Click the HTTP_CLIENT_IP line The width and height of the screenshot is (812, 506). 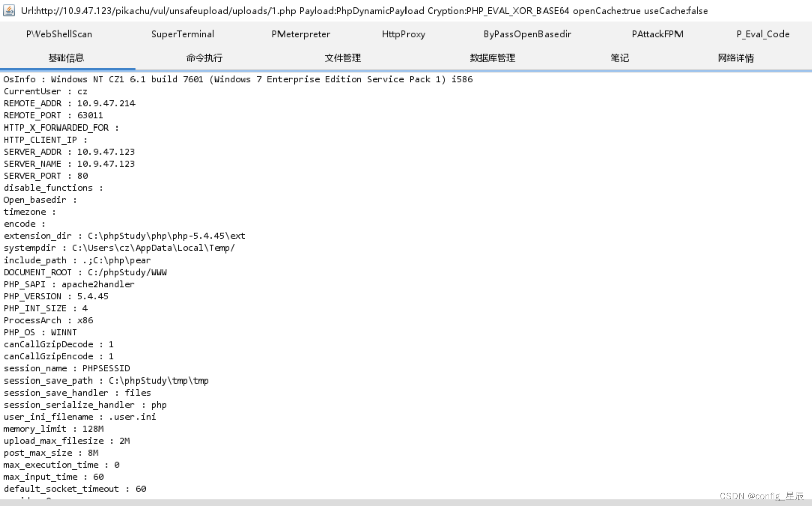45,140
